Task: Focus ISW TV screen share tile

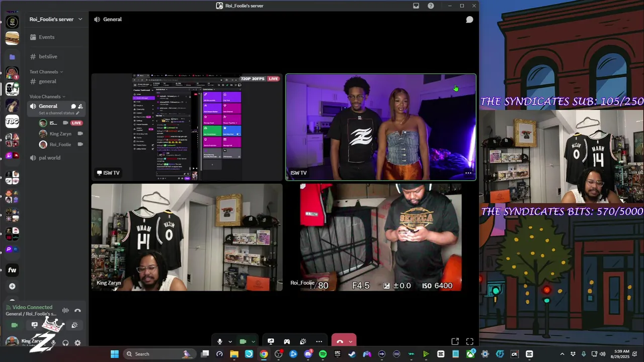Action: point(187,127)
